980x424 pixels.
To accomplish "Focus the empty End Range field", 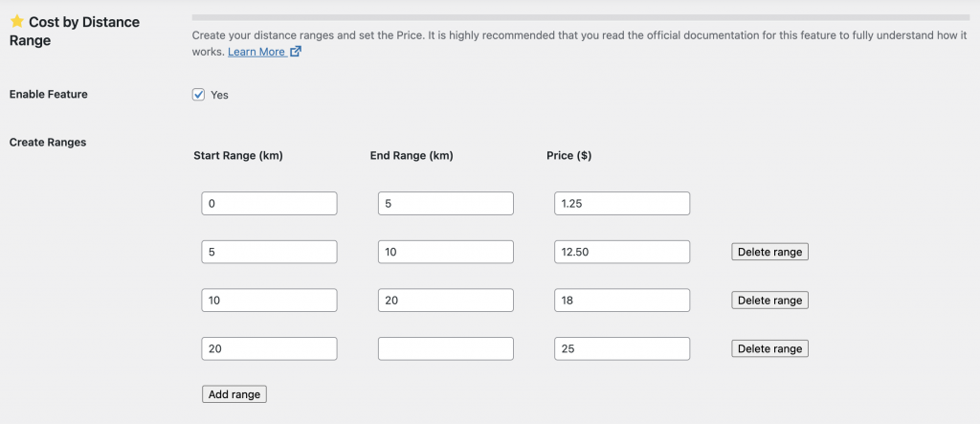I will [445, 348].
